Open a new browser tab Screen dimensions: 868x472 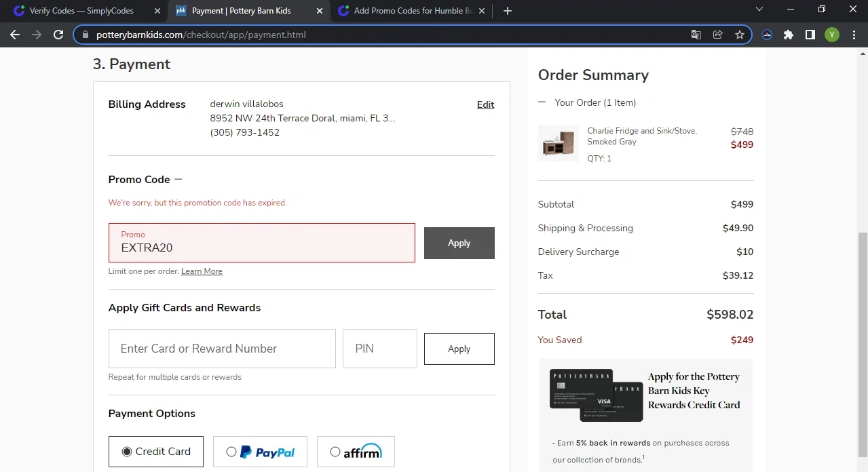pyautogui.click(x=508, y=11)
